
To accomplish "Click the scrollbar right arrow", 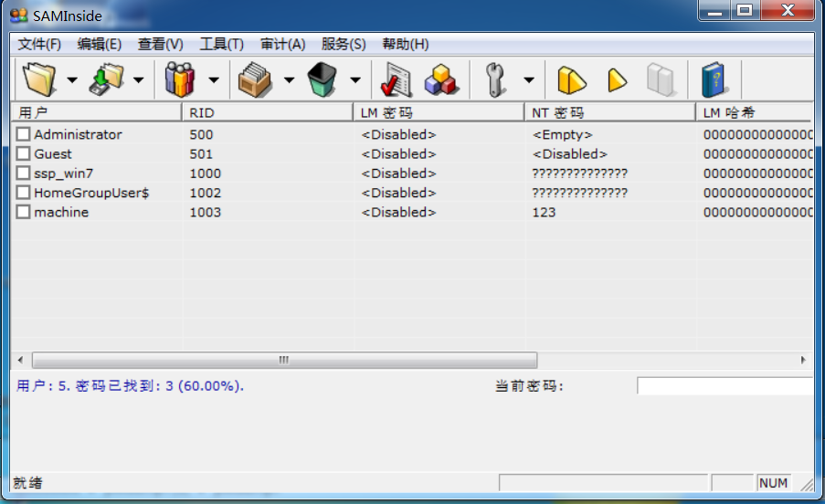I will click(x=803, y=360).
